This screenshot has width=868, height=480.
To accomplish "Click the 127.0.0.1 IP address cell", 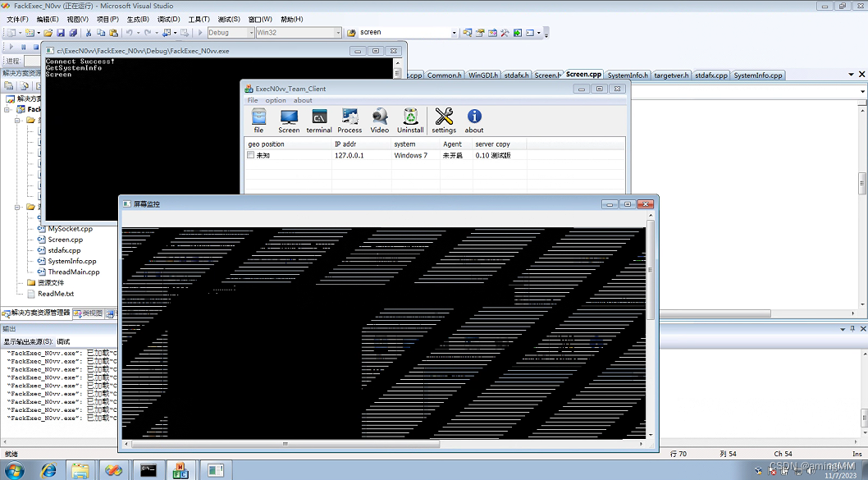I will point(349,156).
